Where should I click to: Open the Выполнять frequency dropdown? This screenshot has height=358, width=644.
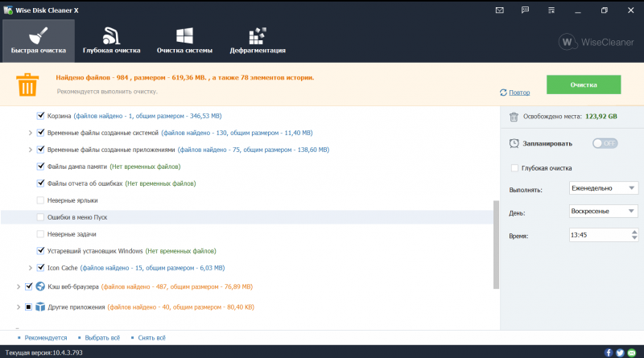[603, 188]
